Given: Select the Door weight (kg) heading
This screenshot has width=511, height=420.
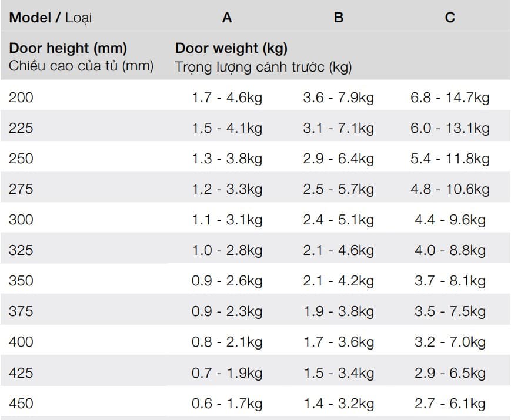Looking at the screenshot, I should click(x=231, y=48).
